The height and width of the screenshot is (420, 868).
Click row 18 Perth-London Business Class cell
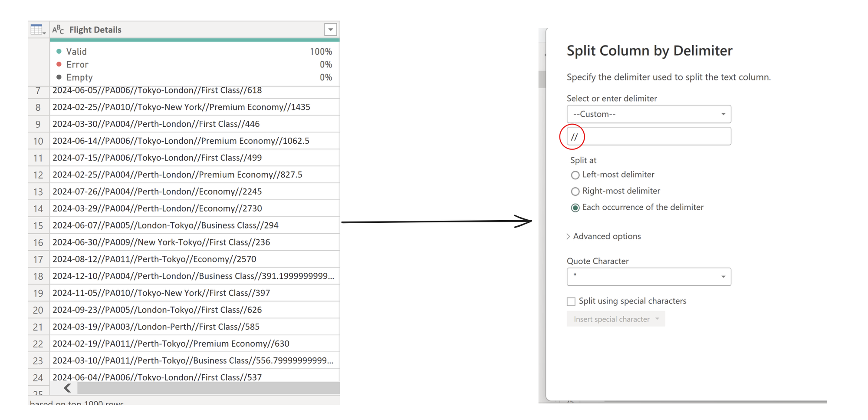pyautogui.click(x=193, y=276)
